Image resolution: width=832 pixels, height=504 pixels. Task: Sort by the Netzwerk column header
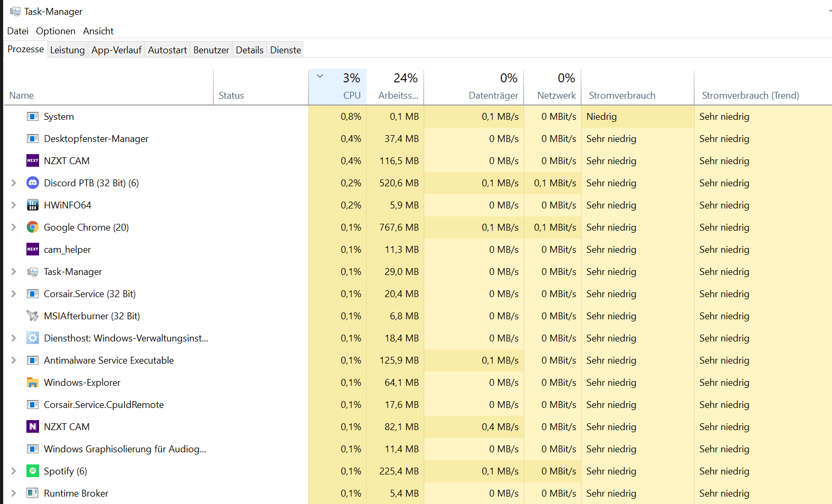pos(553,88)
